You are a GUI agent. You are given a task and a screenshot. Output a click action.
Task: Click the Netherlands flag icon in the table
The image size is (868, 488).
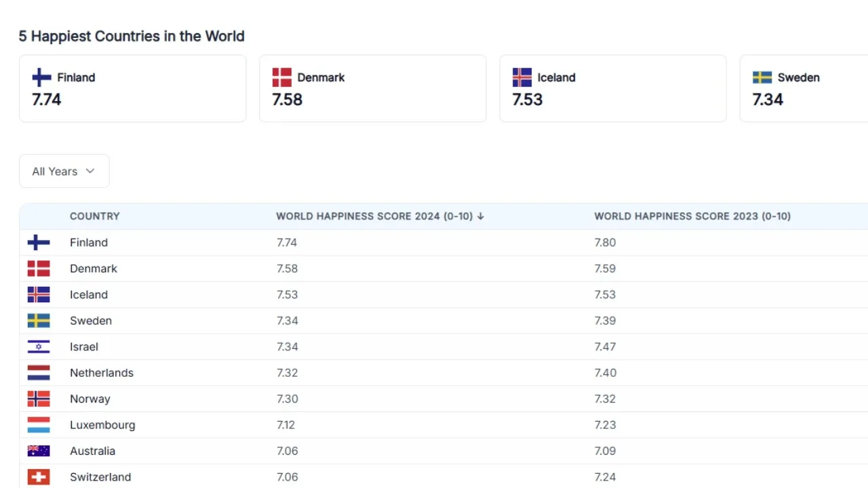(x=39, y=372)
